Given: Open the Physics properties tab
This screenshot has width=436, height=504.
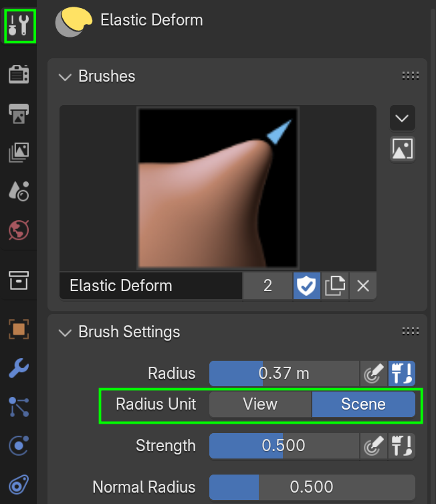Looking at the screenshot, I should pos(19,446).
